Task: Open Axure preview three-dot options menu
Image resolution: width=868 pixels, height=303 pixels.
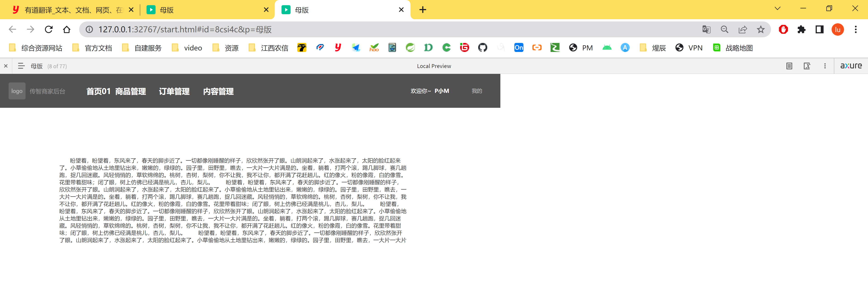Action: click(825, 66)
